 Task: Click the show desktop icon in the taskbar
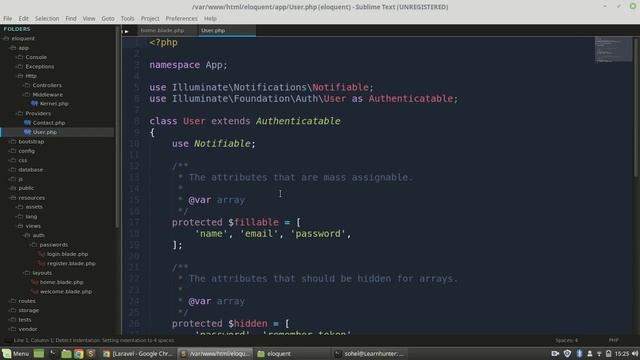[39, 353]
